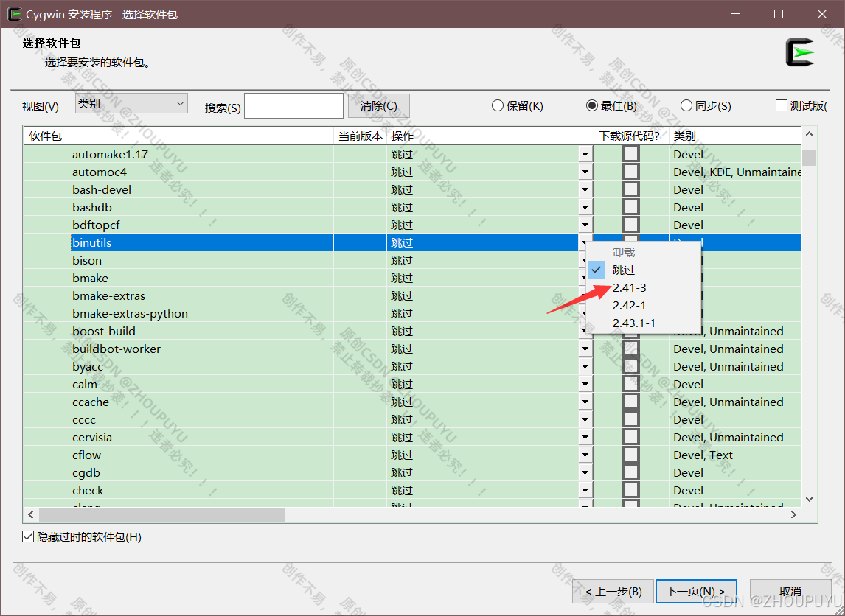The width and height of the screenshot is (845, 616).
Task: Select version 2.43.1-1 from menu
Action: coord(644,323)
